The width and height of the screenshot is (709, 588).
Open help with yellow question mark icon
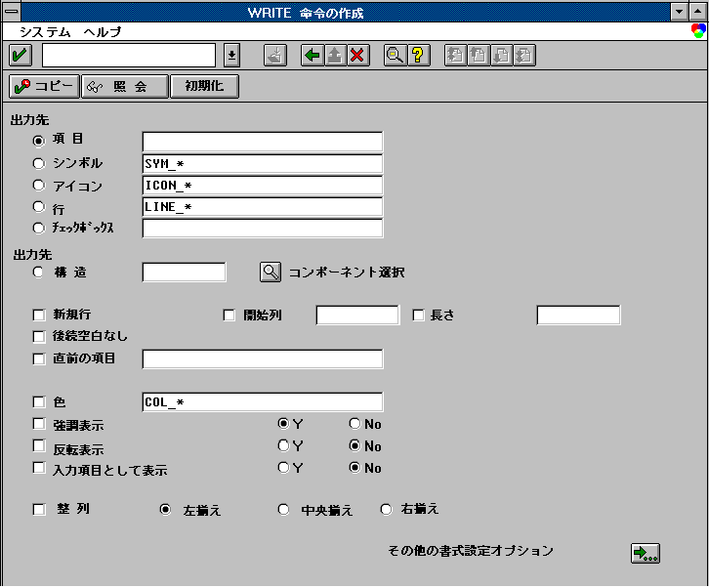point(419,56)
